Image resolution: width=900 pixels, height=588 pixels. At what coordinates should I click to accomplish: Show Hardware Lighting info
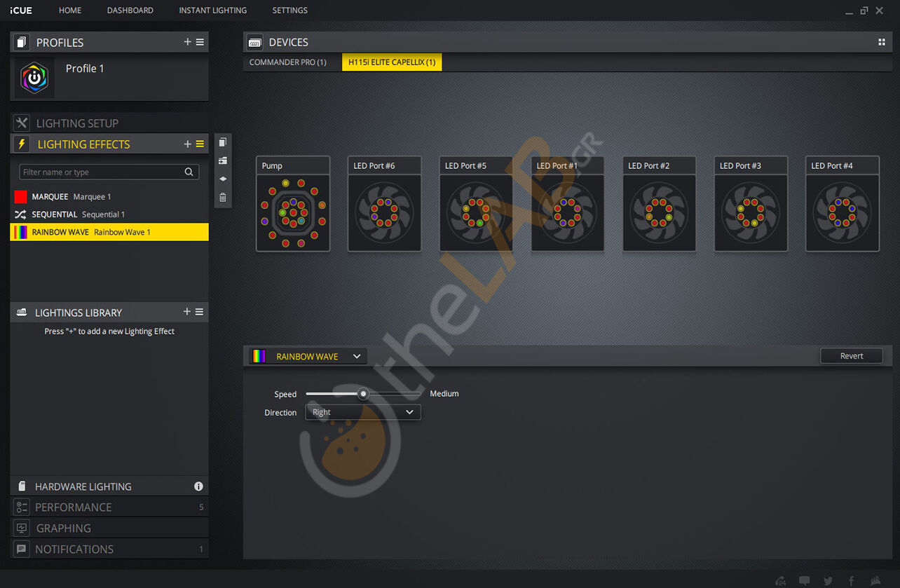tap(198, 486)
